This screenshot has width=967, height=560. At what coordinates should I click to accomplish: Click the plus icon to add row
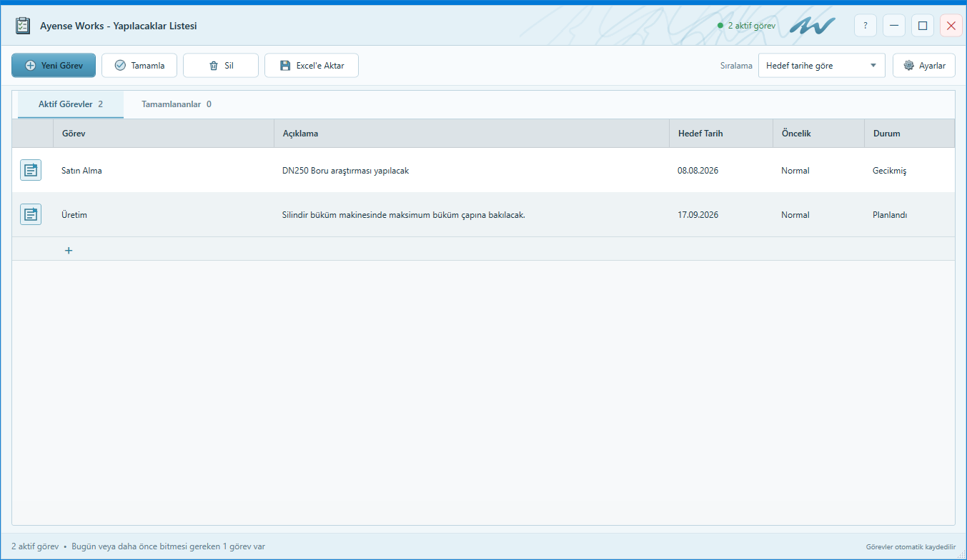(69, 250)
